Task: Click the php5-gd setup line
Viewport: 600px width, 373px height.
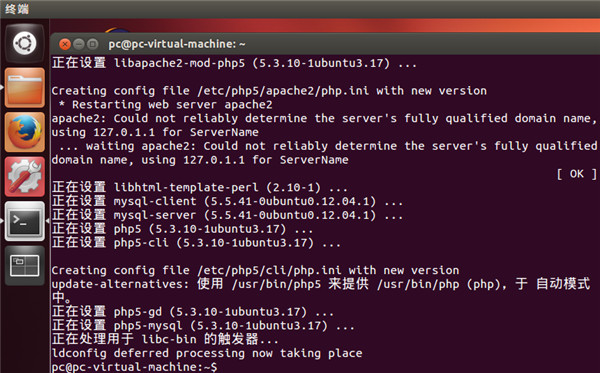Action: click(x=193, y=312)
